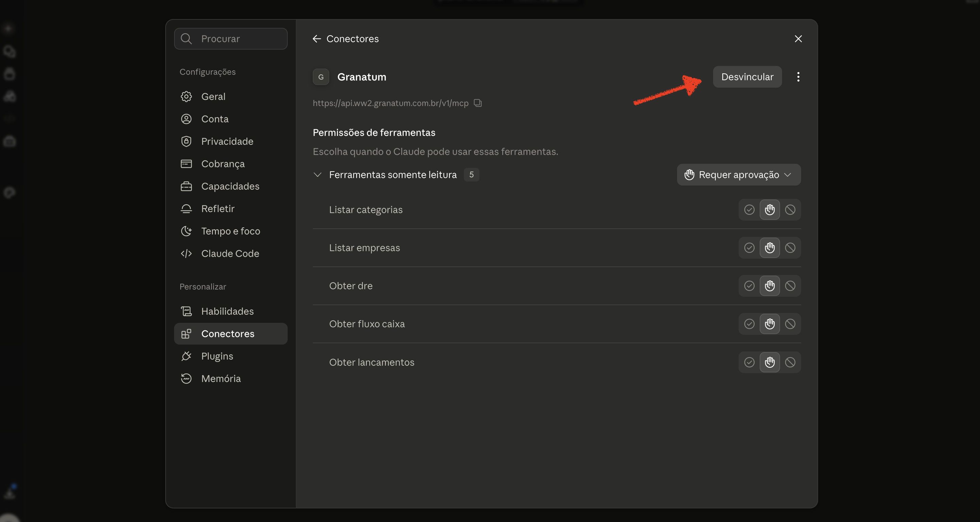The height and width of the screenshot is (522, 980).
Task: Require approval for Obter dre
Action: 770,286
